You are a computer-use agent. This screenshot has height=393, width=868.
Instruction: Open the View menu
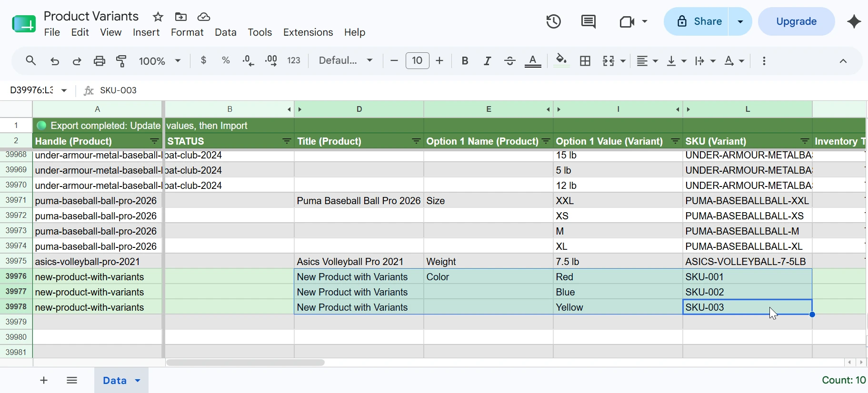[111, 32]
